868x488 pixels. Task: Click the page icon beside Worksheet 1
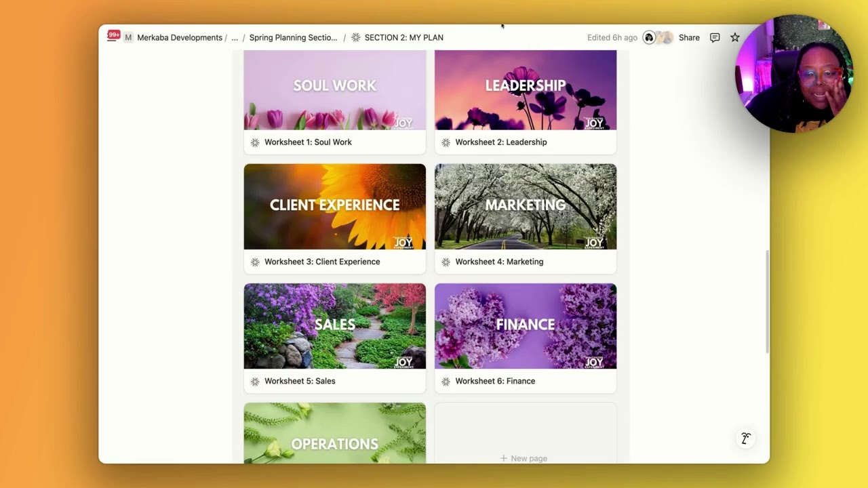tap(255, 142)
